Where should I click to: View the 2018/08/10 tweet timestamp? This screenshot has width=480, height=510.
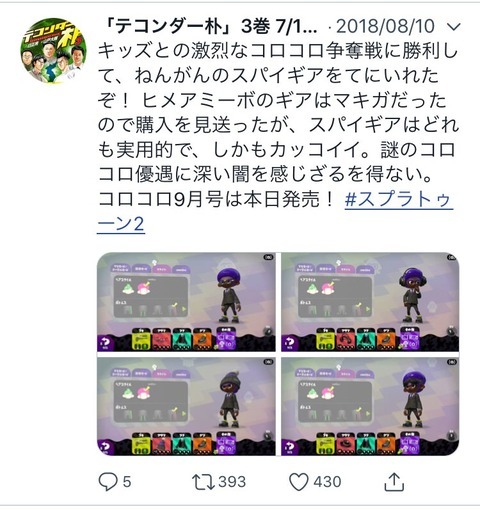pyautogui.click(x=385, y=26)
